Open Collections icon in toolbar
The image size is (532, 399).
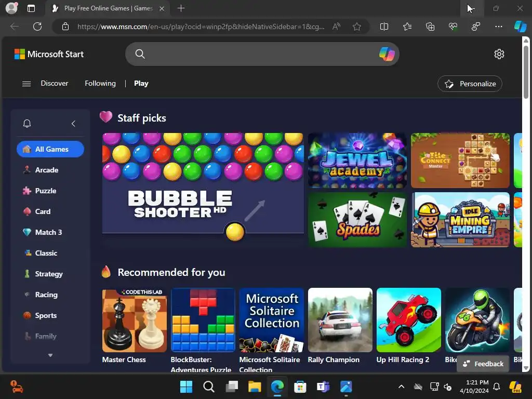430,26
